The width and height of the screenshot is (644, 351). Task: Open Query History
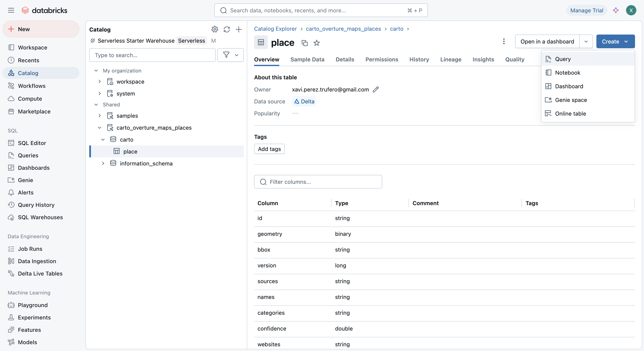point(41,205)
